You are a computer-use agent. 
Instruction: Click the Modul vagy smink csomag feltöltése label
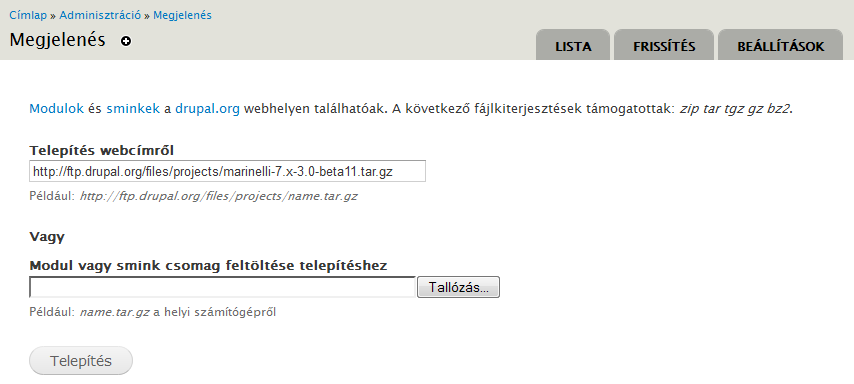[209, 266]
